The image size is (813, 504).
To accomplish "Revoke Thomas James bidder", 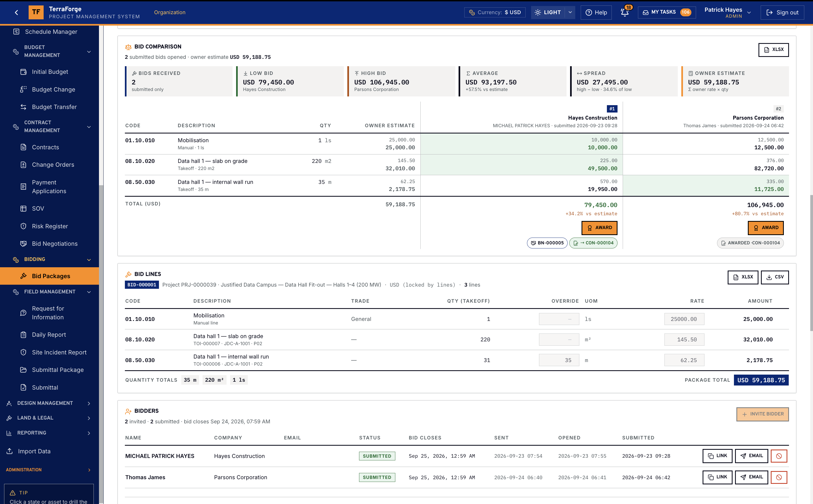I will coord(779,477).
